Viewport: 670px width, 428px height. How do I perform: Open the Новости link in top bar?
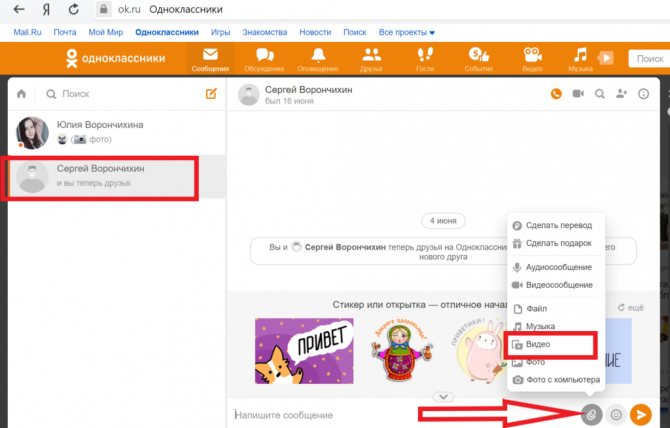pyautogui.click(x=315, y=32)
